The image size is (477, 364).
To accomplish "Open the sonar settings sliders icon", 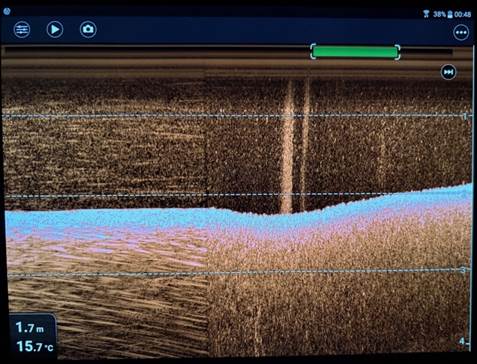I will (x=22, y=30).
